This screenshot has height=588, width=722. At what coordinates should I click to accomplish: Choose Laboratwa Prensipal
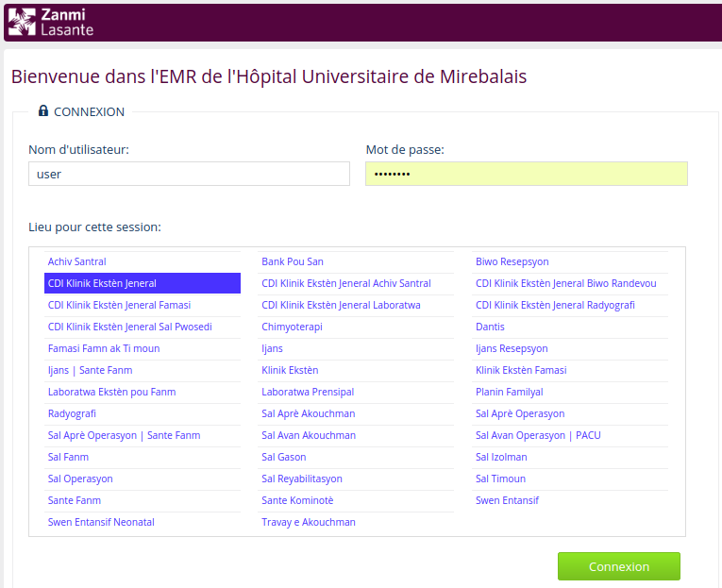(356, 392)
